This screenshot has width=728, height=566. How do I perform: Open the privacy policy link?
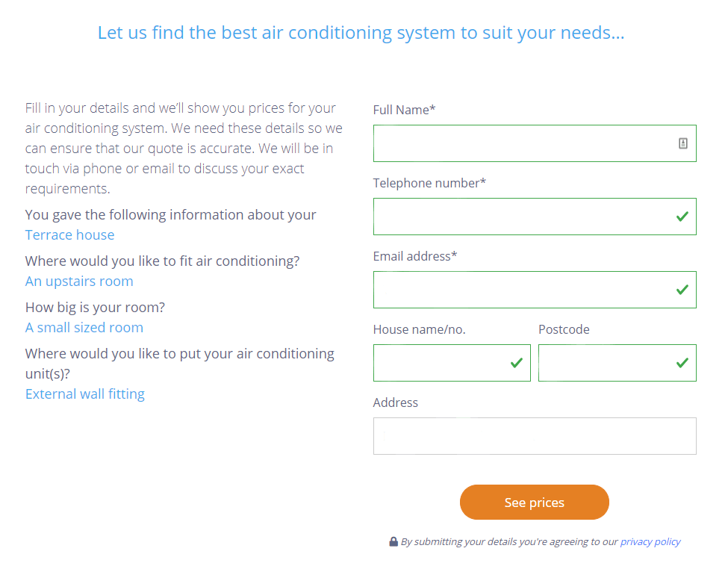(x=650, y=541)
